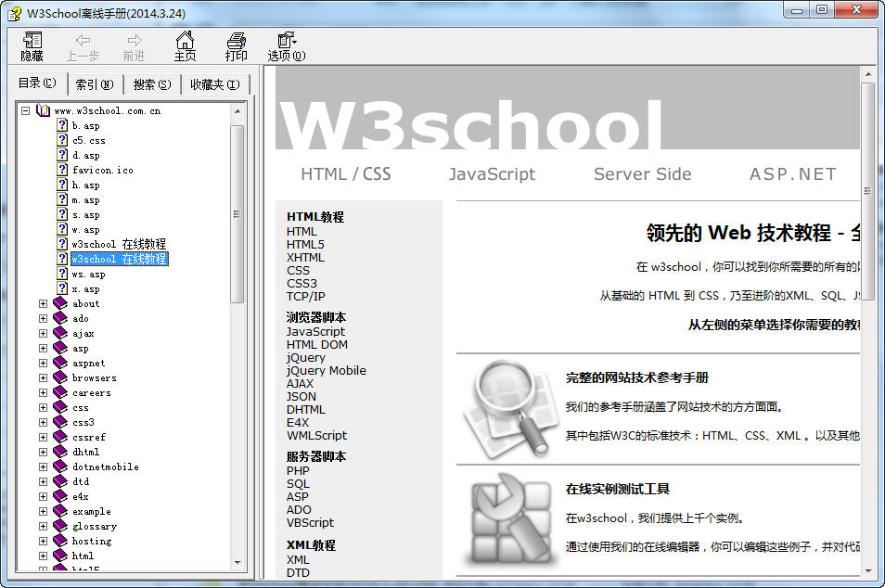Open the XHTML tutorial link
The width and height of the screenshot is (885, 588).
[305, 257]
